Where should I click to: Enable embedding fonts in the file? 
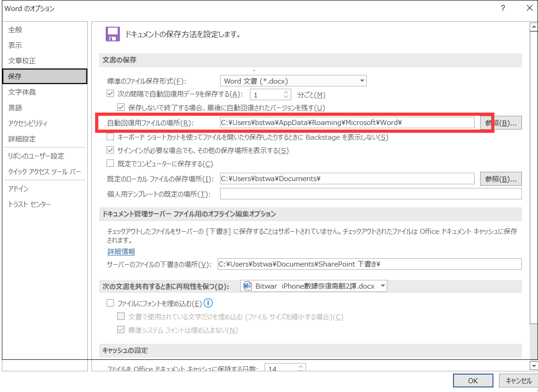(x=110, y=303)
